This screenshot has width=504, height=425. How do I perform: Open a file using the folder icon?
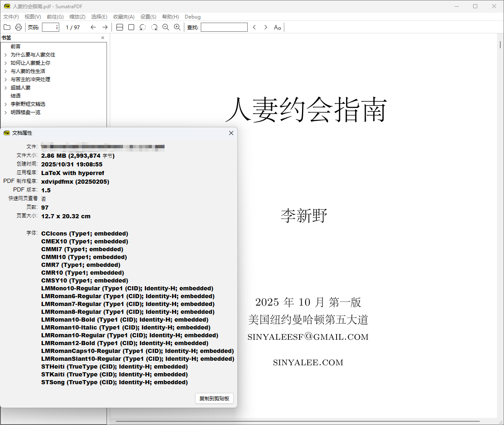coord(7,27)
